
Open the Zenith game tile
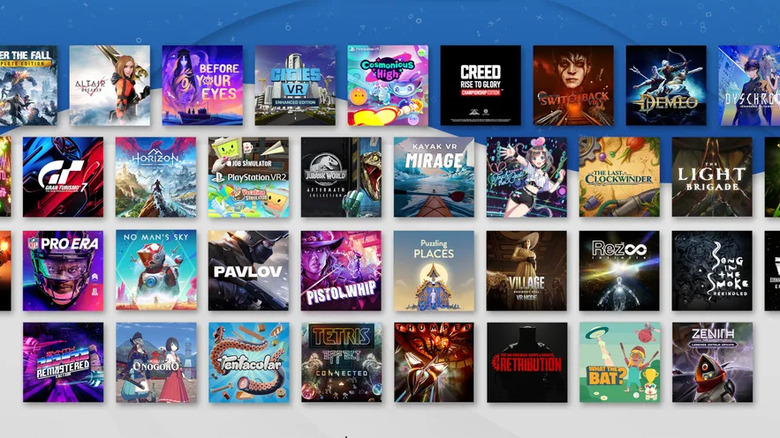point(712,362)
